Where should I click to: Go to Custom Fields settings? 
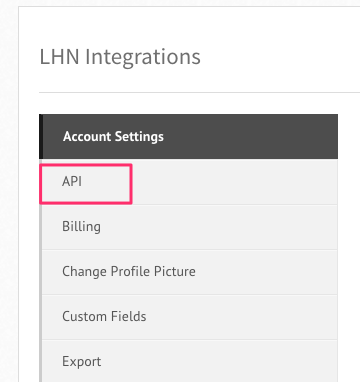click(x=188, y=317)
